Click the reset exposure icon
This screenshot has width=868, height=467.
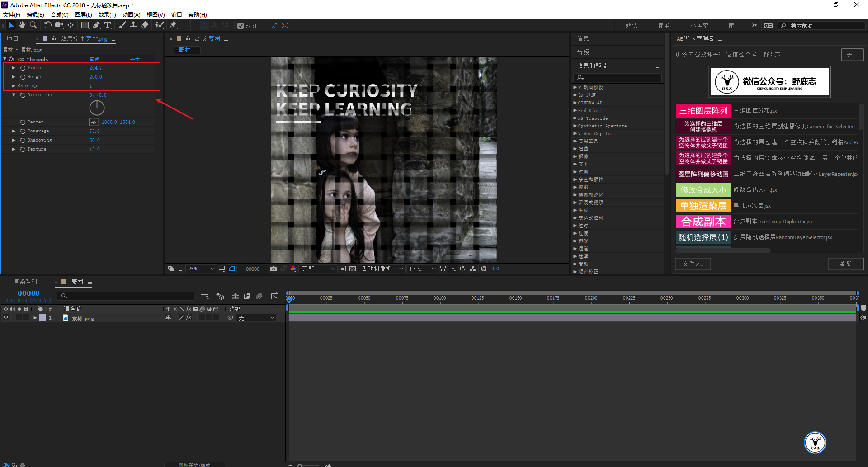[484, 269]
